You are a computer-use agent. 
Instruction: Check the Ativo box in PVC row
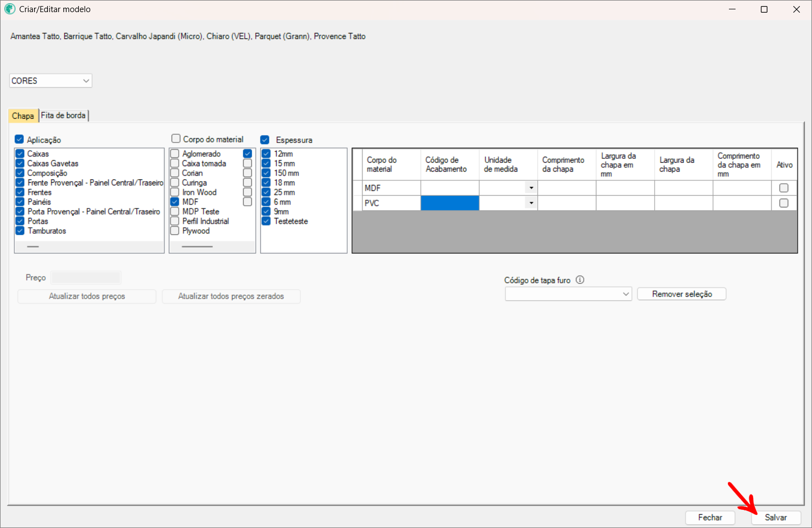[x=783, y=203]
